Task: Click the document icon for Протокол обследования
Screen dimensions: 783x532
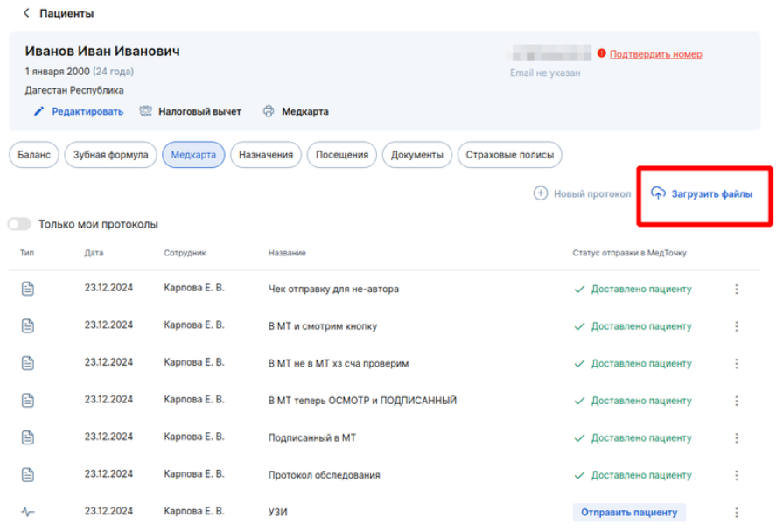Action: [28, 475]
